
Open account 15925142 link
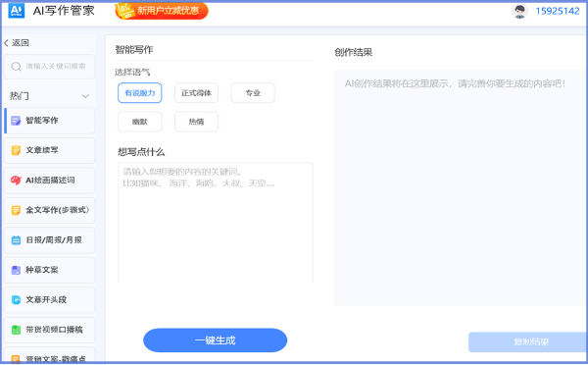(558, 11)
